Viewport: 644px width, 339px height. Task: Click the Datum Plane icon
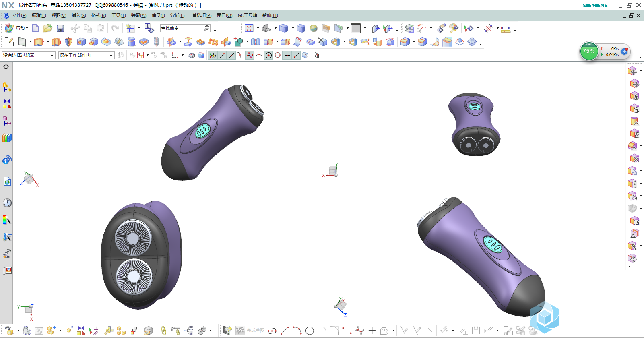tap(22, 42)
